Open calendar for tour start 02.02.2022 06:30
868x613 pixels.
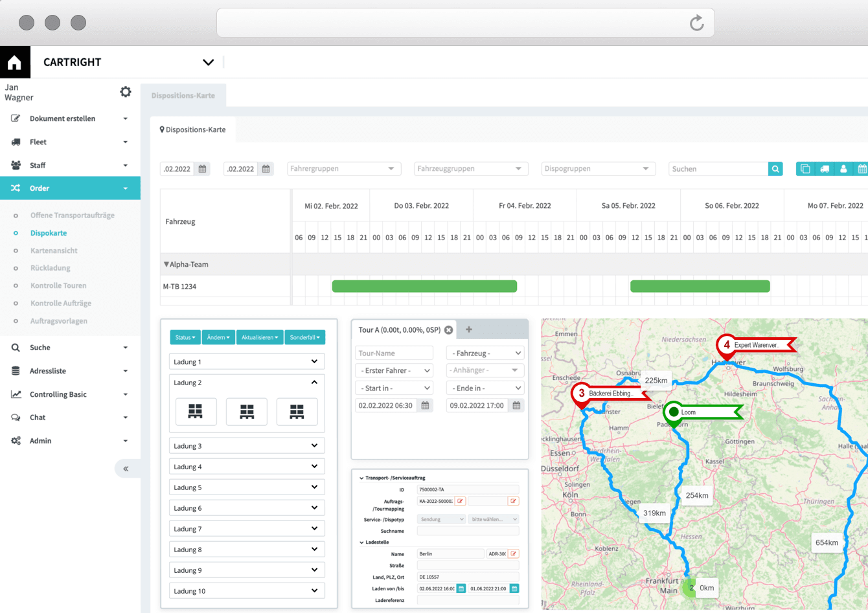click(x=426, y=406)
